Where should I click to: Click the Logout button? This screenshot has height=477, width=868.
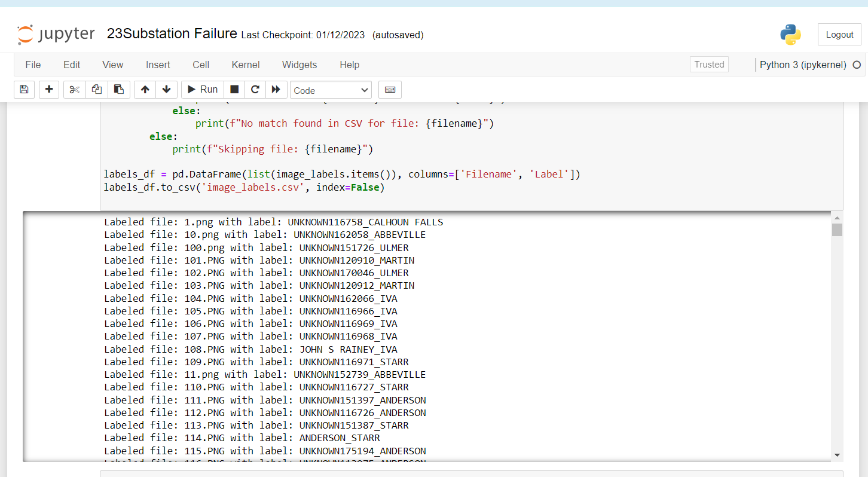pyautogui.click(x=839, y=34)
